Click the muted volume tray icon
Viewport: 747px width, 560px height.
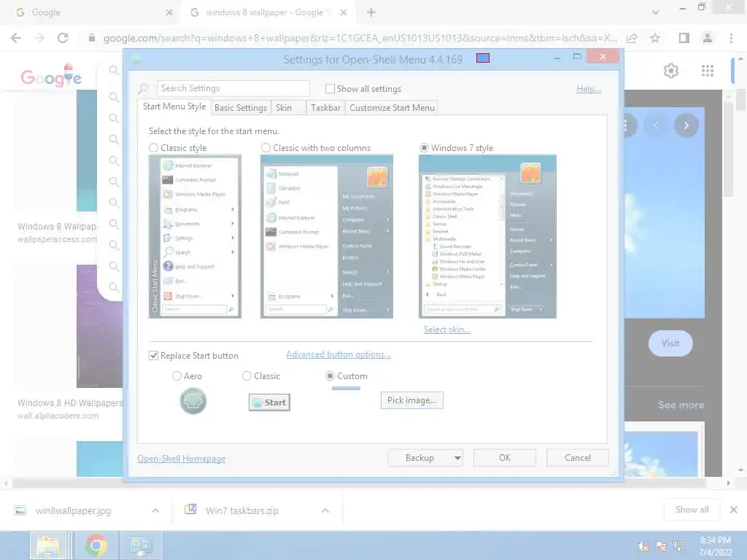pyautogui.click(x=643, y=546)
